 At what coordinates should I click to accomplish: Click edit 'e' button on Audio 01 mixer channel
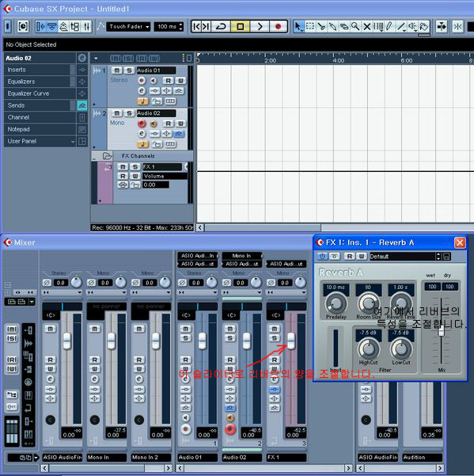185,379
